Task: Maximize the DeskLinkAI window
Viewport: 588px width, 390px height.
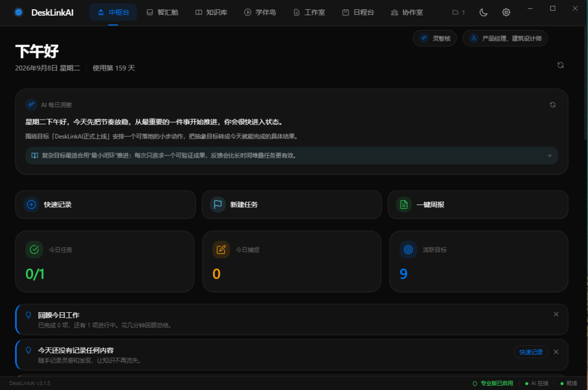Action: coord(553,8)
